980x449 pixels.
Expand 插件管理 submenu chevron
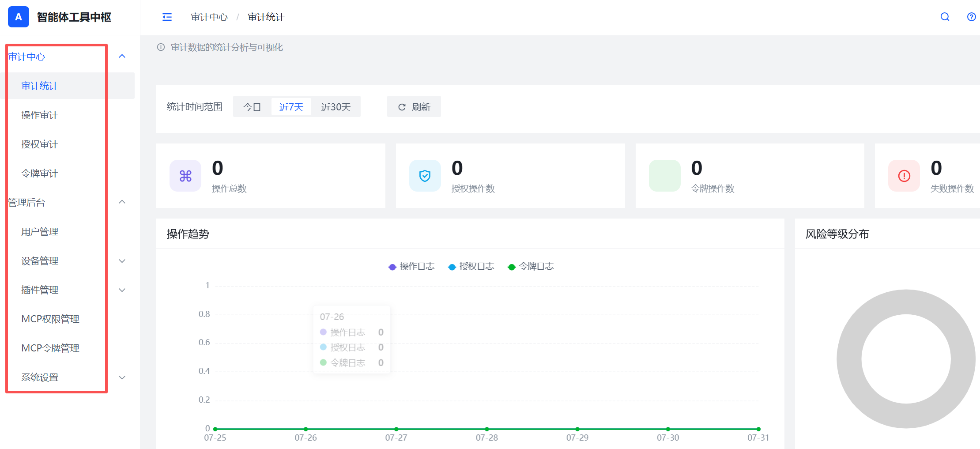click(x=122, y=290)
